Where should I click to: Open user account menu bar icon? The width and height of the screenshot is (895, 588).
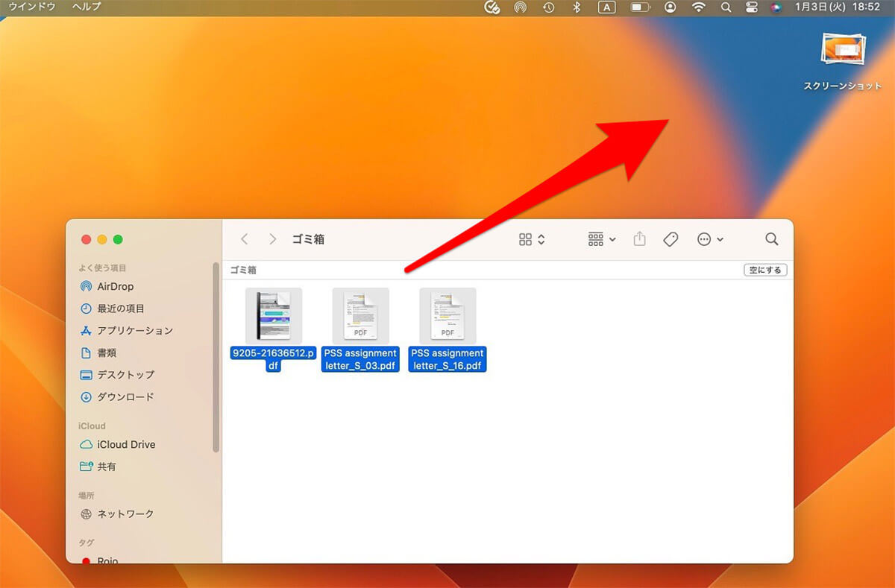[x=671, y=7]
